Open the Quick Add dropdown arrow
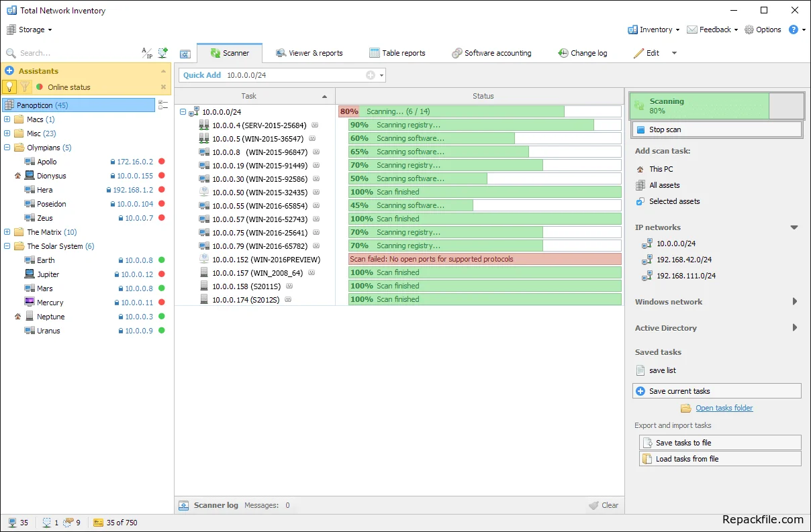The width and height of the screenshot is (811, 532). (382, 76)
